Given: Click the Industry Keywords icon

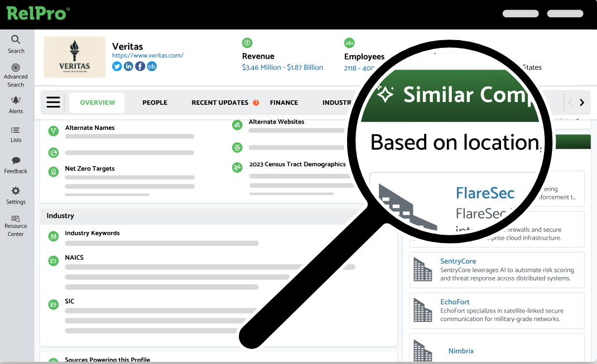Looking at the screenshot, I should [54, 236].
